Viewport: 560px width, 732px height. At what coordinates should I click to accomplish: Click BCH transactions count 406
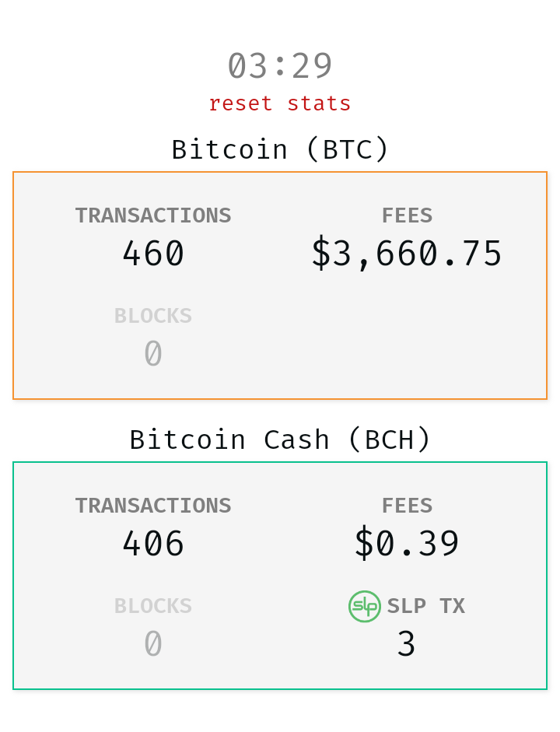coord(153,544)
